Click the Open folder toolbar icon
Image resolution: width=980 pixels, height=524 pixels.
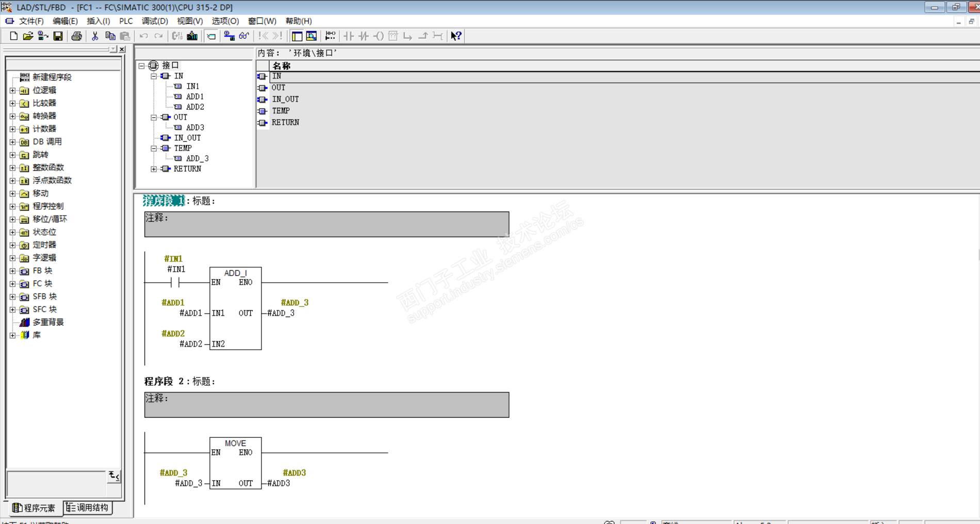click(x=28, y=36)
